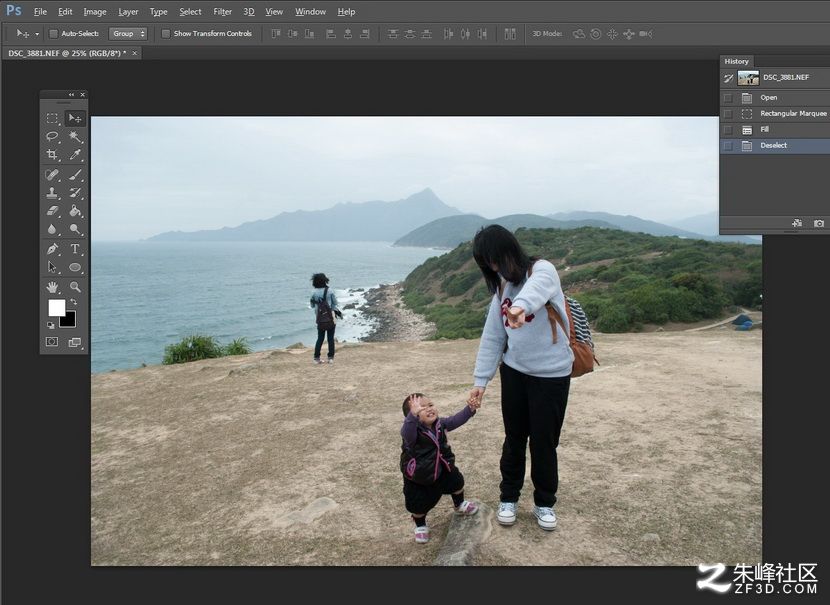
Task: Select the Path Selection tool
Action: tap(52, 267)
